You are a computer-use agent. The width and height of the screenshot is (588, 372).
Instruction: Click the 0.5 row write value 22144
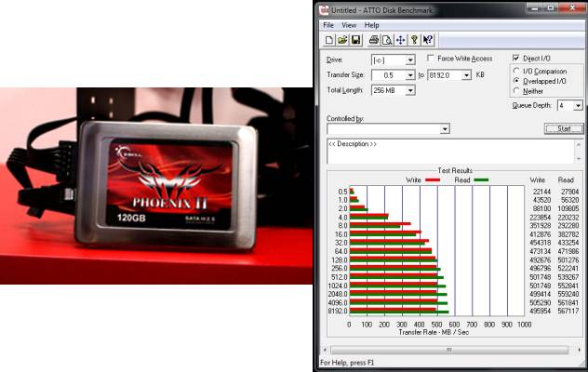(x=541, y=192)
